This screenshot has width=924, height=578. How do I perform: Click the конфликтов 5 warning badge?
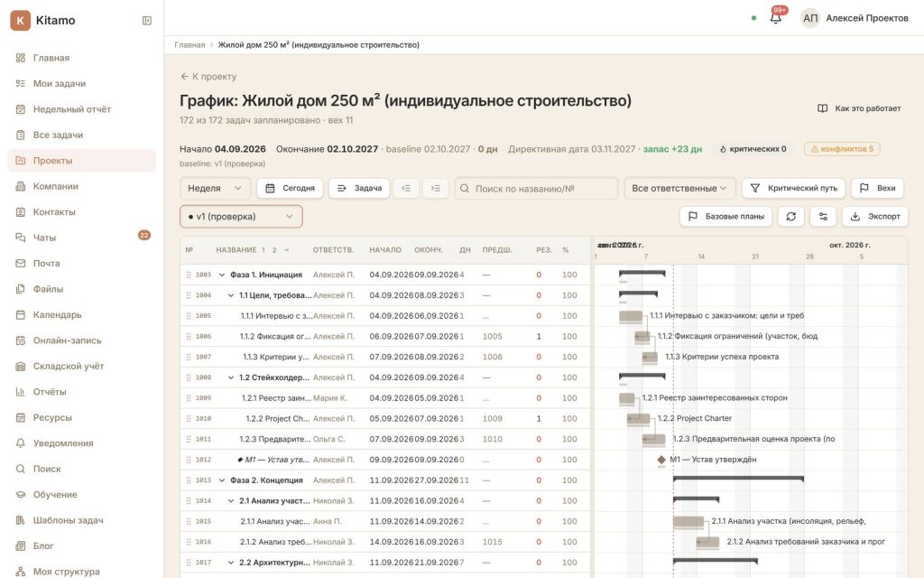coord(842,149)
